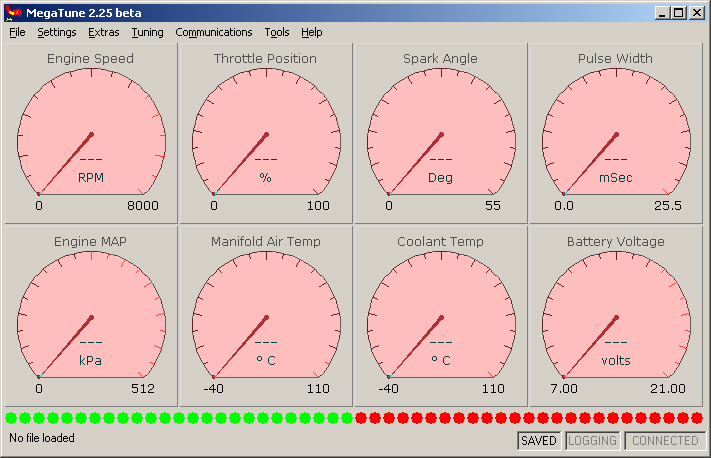The image size is (711, 458).
Task: Click the 25.5 maximum value on Pulse Width
Action: click(668, 206)
